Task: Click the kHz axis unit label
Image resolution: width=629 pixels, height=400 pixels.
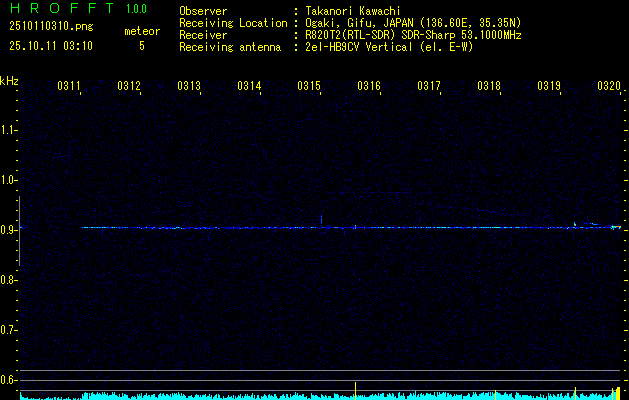Action: pyautogui.click(x=9, y=81)
